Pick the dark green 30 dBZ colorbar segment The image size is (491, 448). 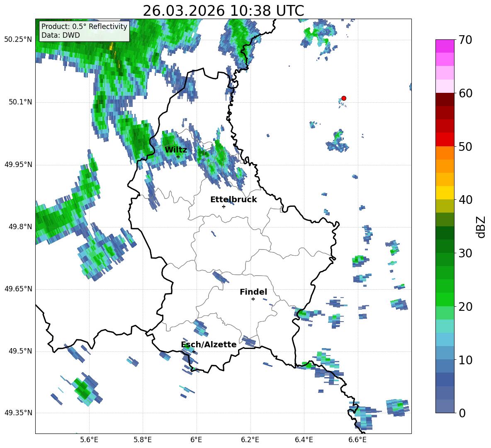tap(445, 246)
